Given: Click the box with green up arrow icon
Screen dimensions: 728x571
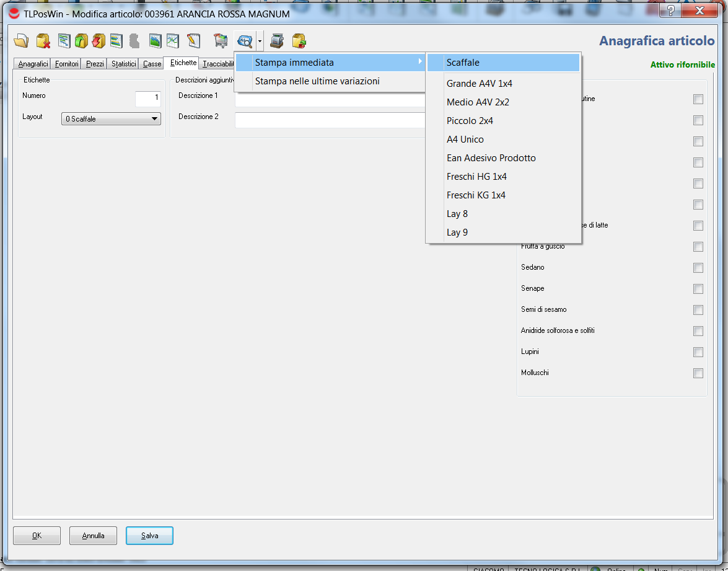Looking at the screenshot, I should pos(81,42).
